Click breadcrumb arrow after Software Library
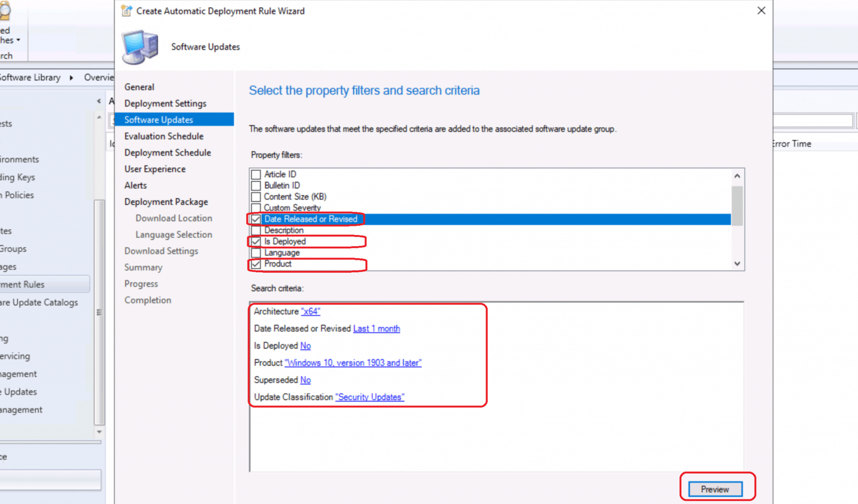This screenshot has height=504, width=858. [x=71, y=78]
